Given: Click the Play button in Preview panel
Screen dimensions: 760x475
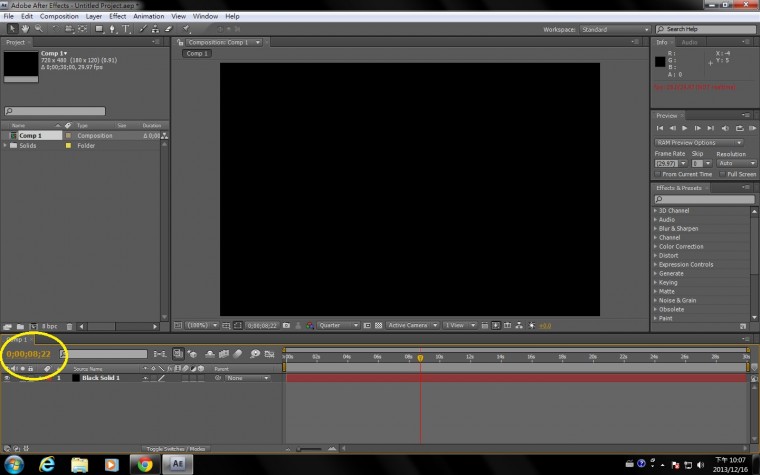Looking at the screenshot, I should [685, 128].
